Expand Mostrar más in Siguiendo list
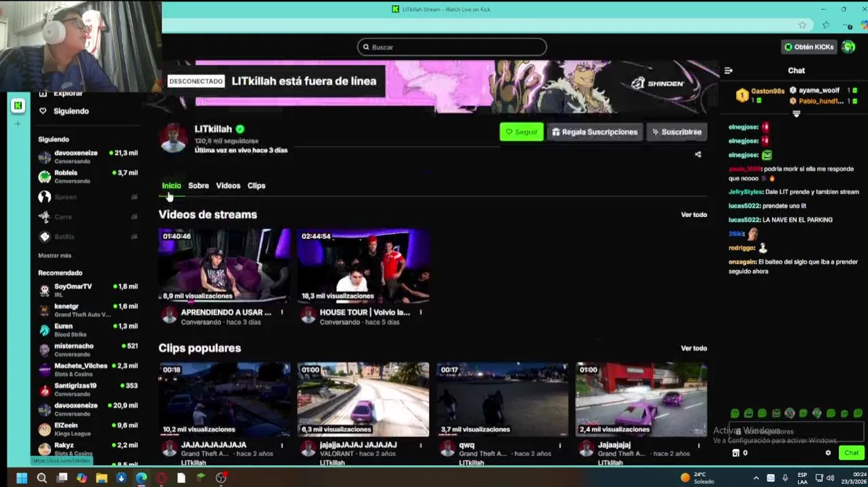Image resolution: width=868 pixels, height=487 pixels. point(55,256)
